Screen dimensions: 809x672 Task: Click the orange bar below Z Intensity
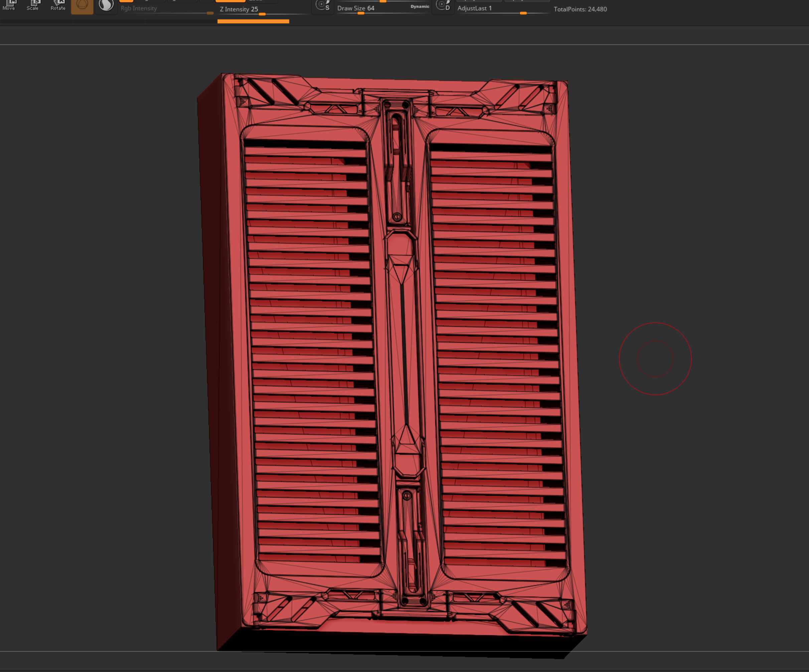(x=253, y=22)
